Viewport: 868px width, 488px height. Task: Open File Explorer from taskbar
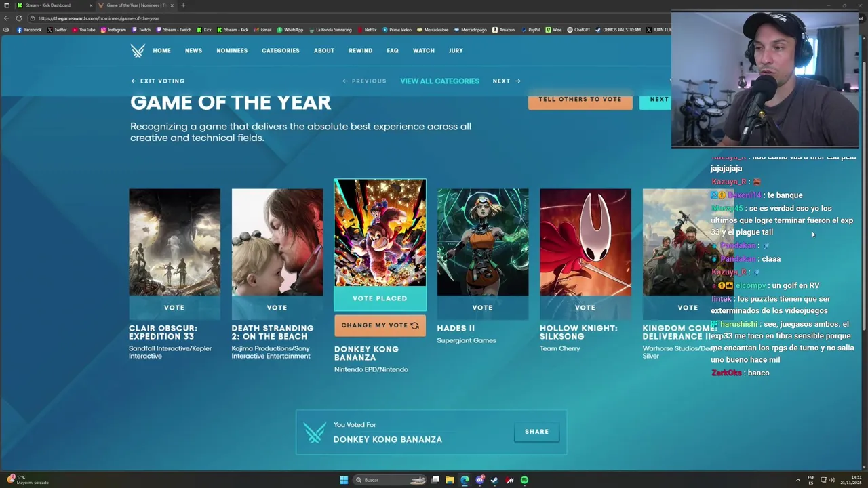[x=450, y=480]
